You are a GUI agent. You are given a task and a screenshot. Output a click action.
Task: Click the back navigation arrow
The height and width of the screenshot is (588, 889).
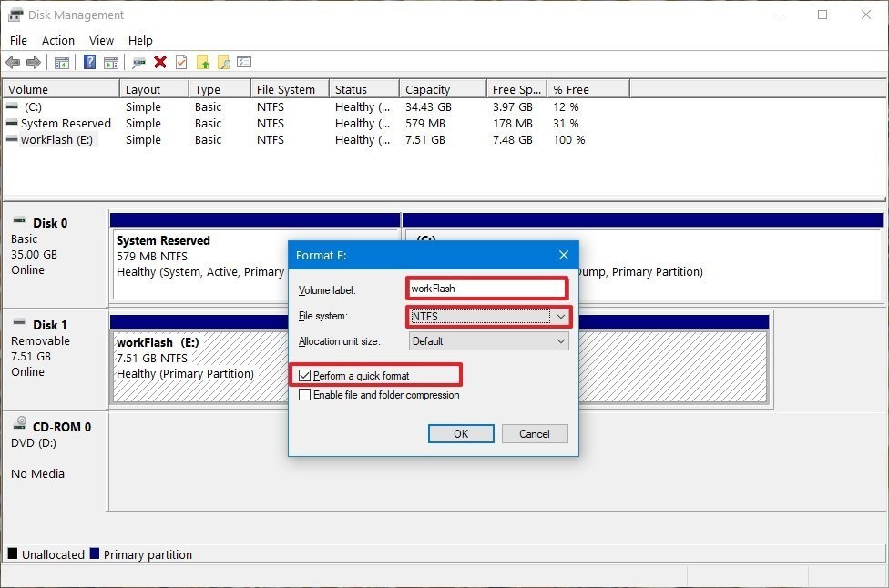click(13, 62)
